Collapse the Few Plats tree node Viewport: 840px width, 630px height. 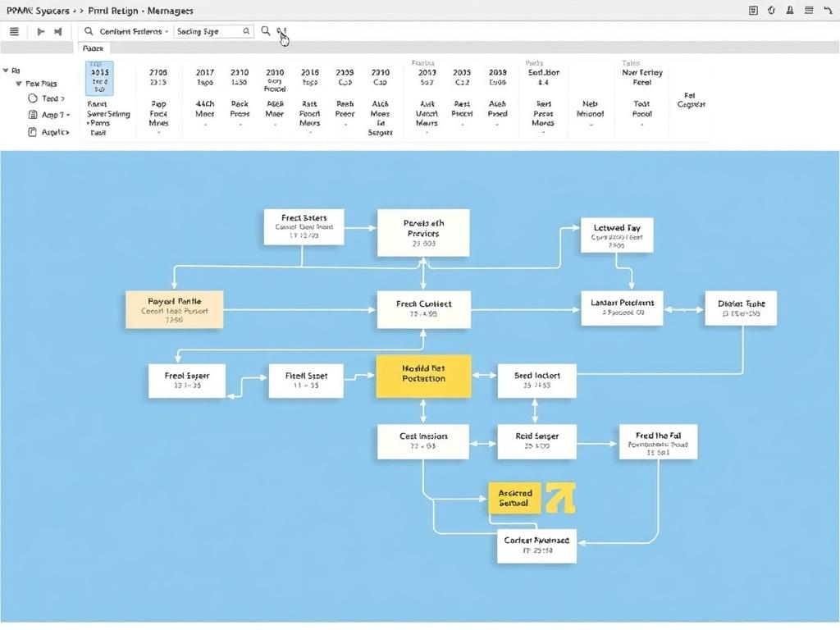[19, 84]
